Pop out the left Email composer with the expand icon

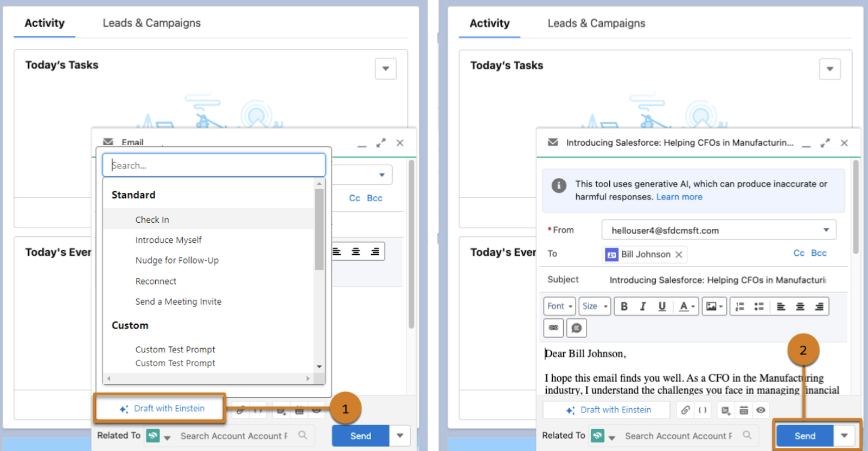coord(381,143)
